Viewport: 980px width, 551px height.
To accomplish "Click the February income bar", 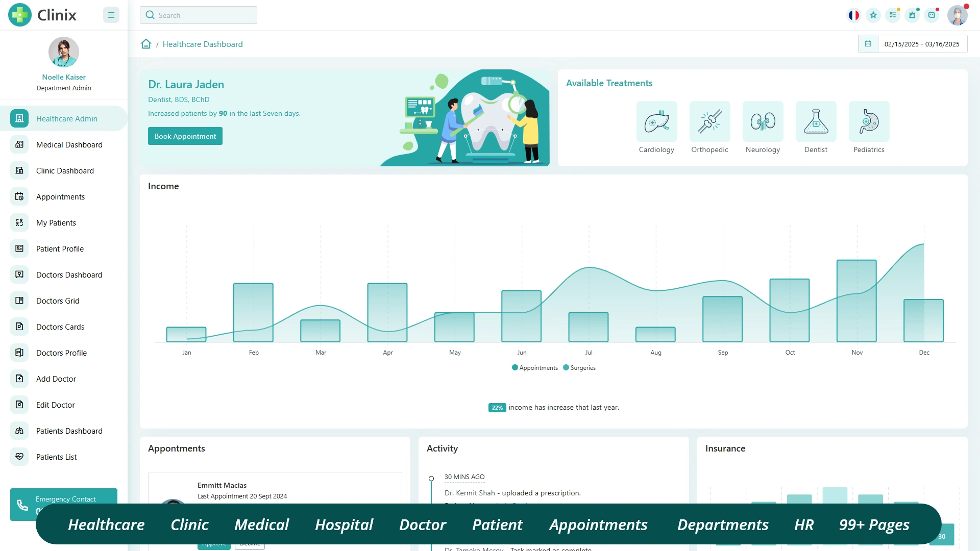I will 253,313.
